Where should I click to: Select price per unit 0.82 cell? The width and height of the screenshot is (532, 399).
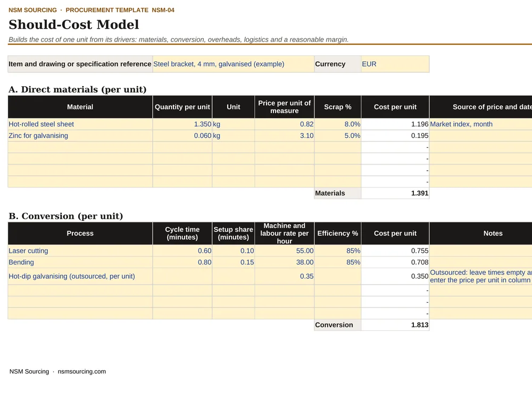[x=284, y=124]
